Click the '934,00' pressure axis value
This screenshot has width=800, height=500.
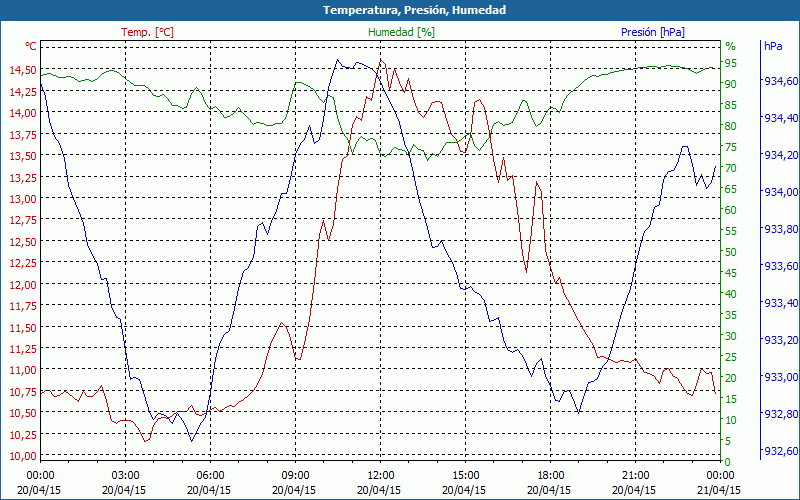tap(781, 192)
